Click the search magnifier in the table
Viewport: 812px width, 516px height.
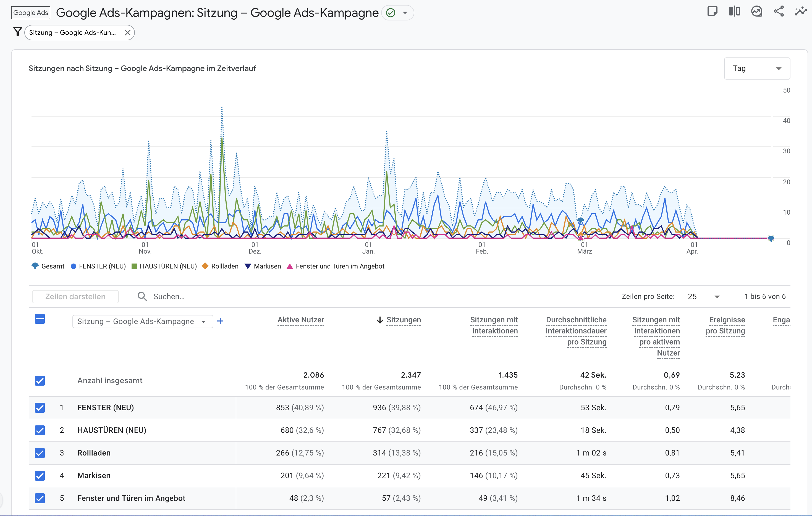[x=142, y=296]
